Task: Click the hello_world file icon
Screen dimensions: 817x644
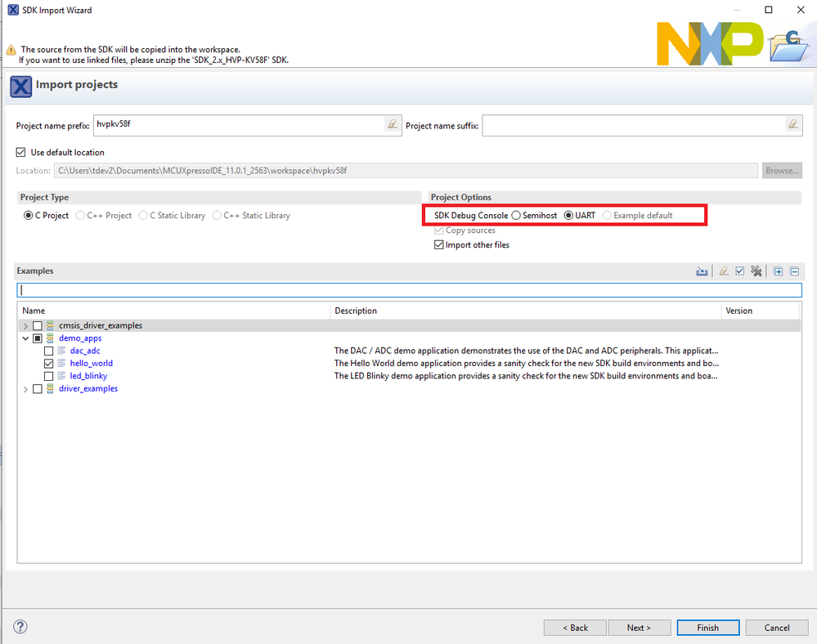Action: (61, 363)
